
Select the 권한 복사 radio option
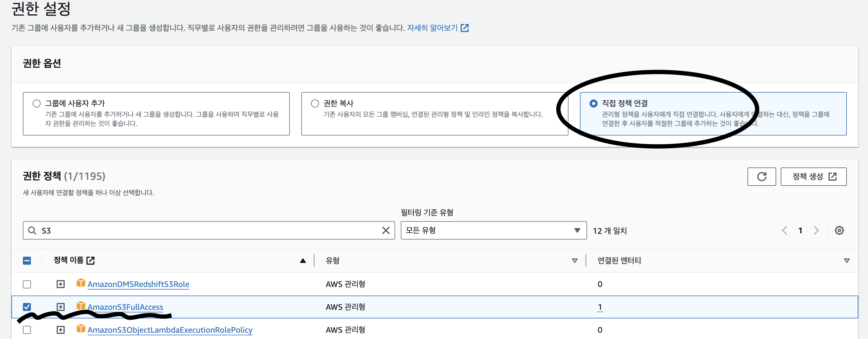(315, 103)
